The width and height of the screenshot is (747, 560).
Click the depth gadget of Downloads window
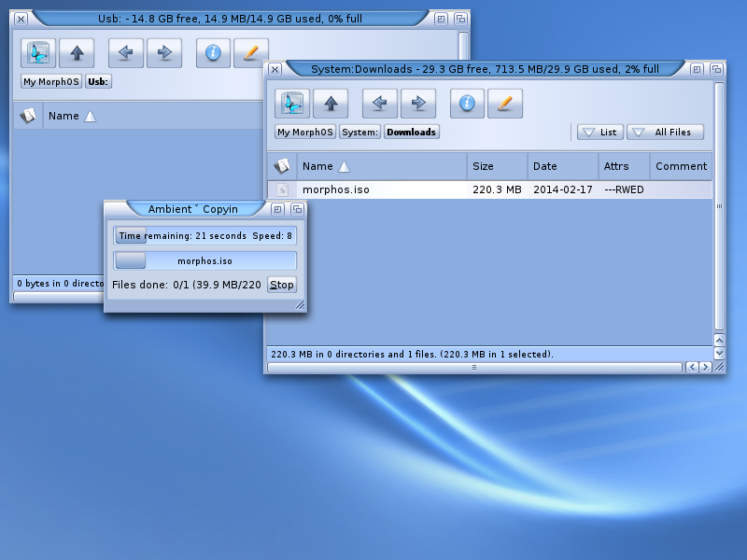(716, 69)
